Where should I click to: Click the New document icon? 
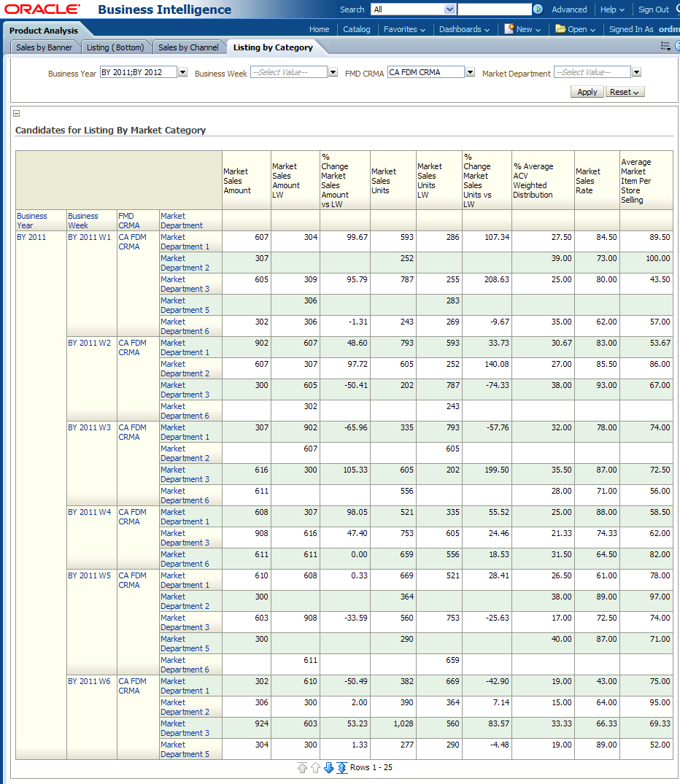click(x=509, y=29)
